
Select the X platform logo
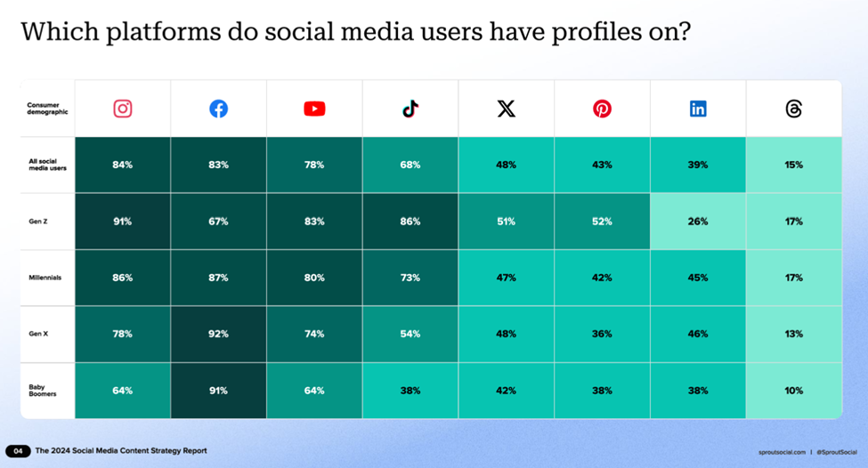pyautogui.click(x=506, y=109)
